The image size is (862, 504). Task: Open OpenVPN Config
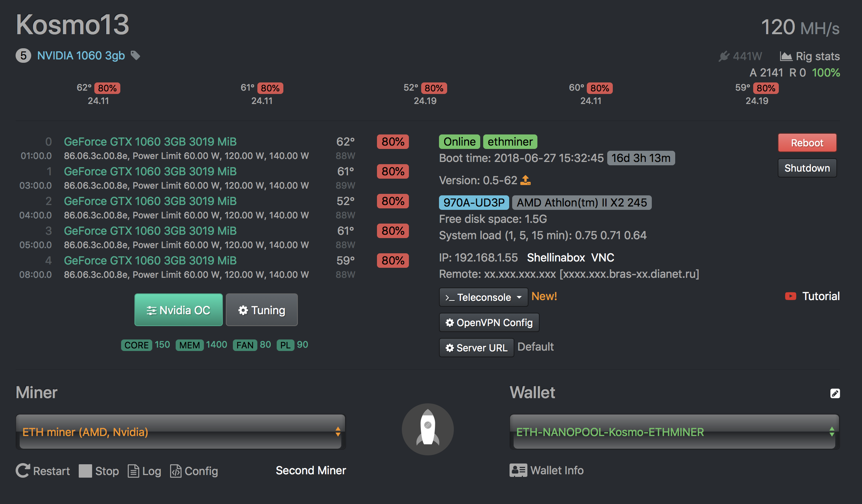489,322
